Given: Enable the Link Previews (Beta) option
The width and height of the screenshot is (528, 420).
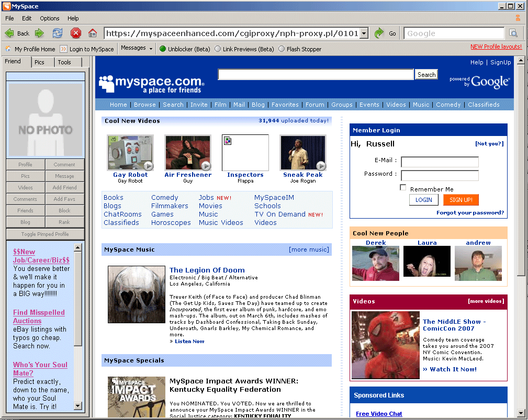Looking at the screenshot, I should (218, 49).
